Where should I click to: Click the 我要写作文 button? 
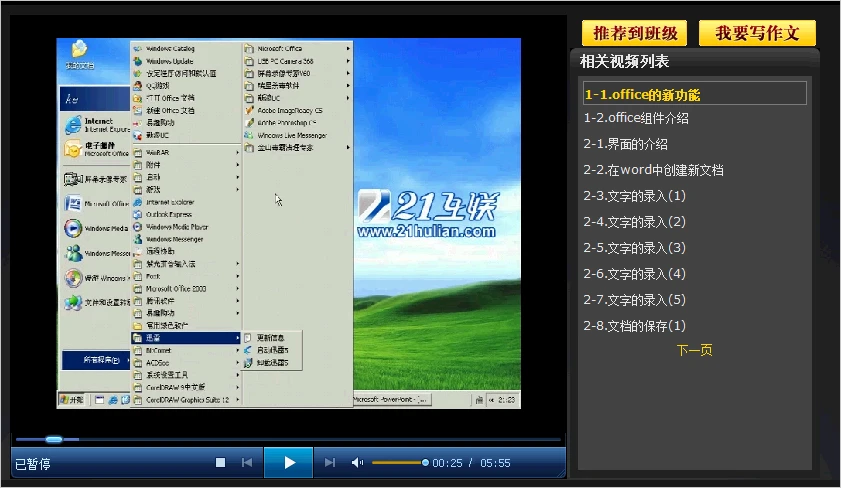[x=757, y=33]
